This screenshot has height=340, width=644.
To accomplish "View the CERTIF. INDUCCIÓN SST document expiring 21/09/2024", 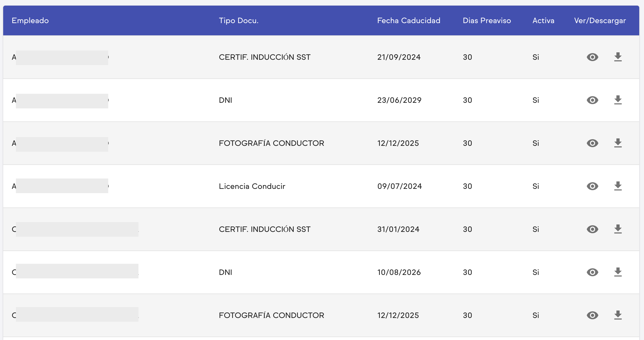I will [x=592, y=57].
